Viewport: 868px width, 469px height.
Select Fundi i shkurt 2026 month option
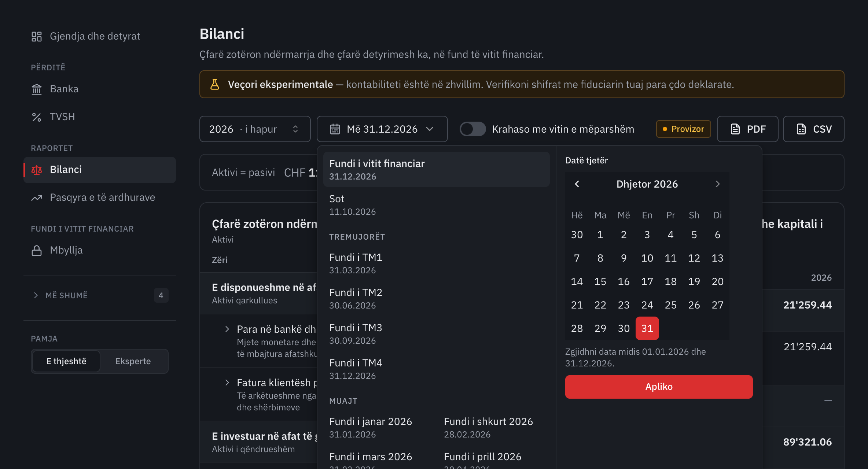(495, 428)
